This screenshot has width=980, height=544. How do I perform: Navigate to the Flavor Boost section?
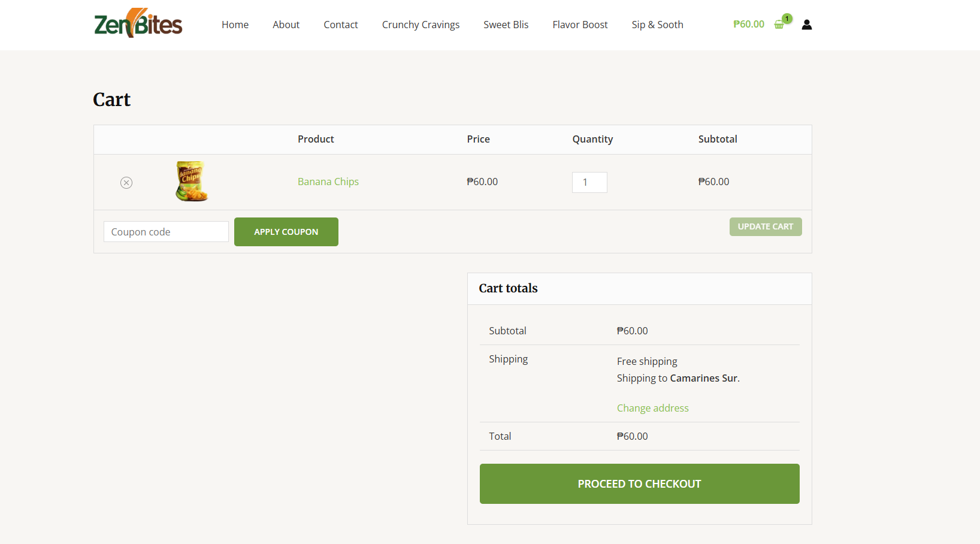pos(580,25)
